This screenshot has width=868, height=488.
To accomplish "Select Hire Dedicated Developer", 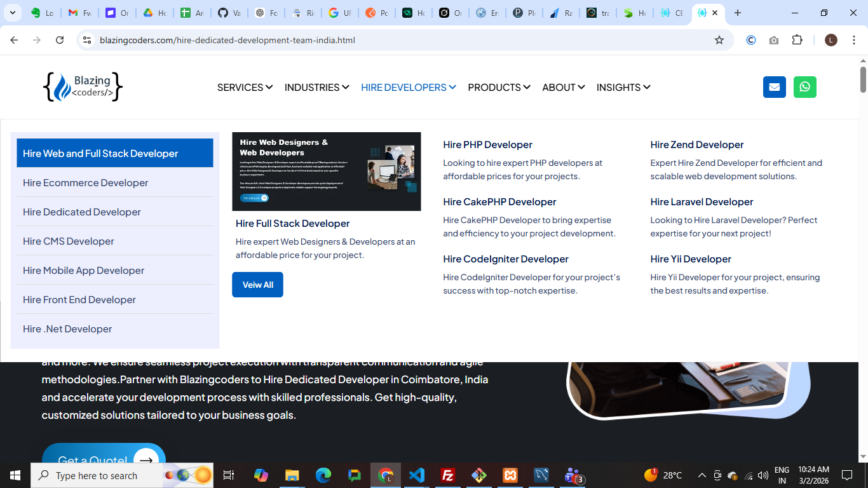I will 115,212.
